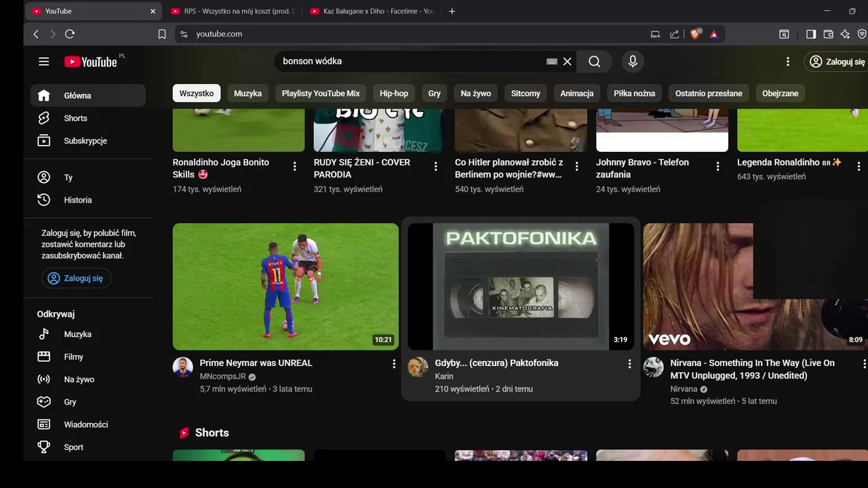Click the share page icon in address bar
Image resolution: width=868 pixels, height=488 pixels.
[674, 34]
